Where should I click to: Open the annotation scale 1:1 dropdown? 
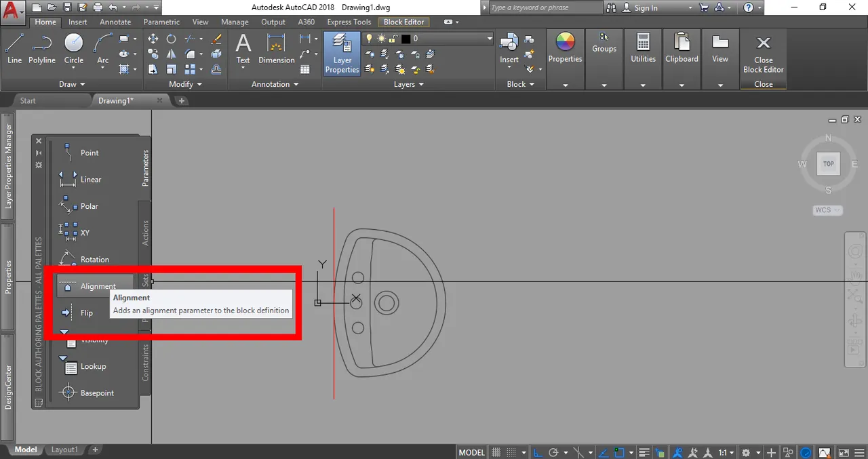[726, 452]
